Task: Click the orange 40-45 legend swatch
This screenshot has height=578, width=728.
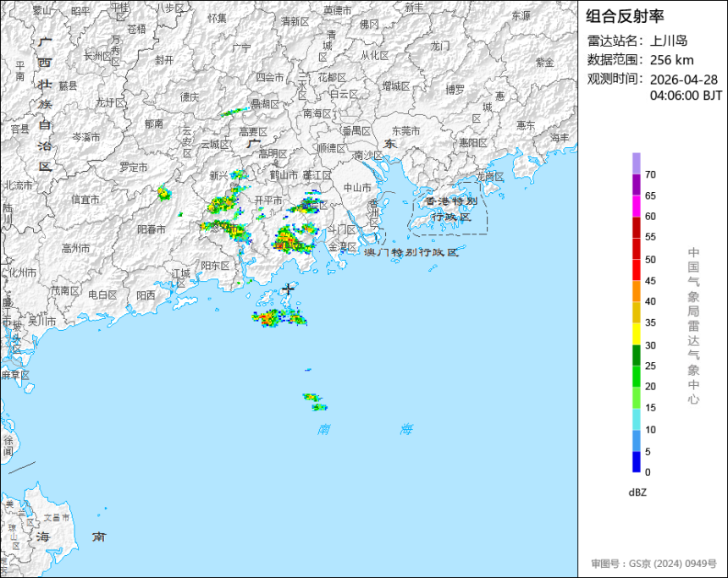Action: [x=636, y=291]
